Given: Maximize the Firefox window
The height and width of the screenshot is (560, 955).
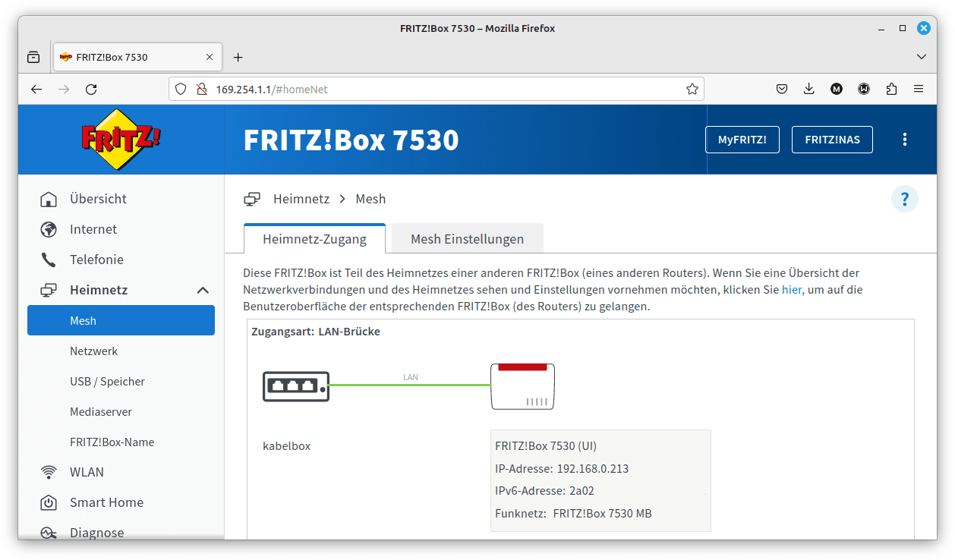Looking at the screenshot, I should (x=903, y=28).
